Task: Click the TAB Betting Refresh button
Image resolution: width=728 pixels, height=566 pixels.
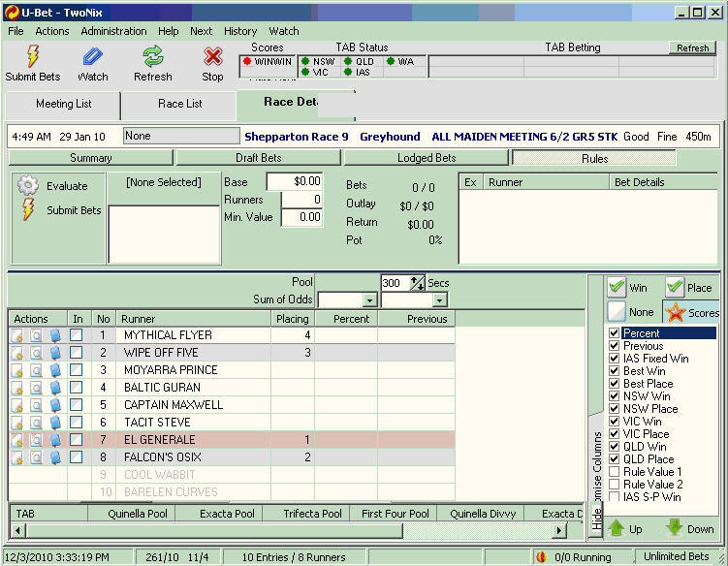Action: pos(692,47)
